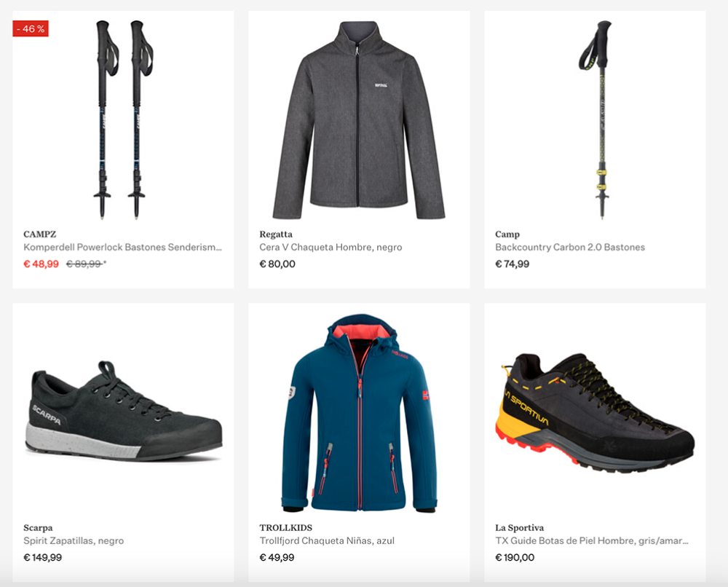Open Trollfjord Chaqueta Niñas, azul title

pos(327,540)
